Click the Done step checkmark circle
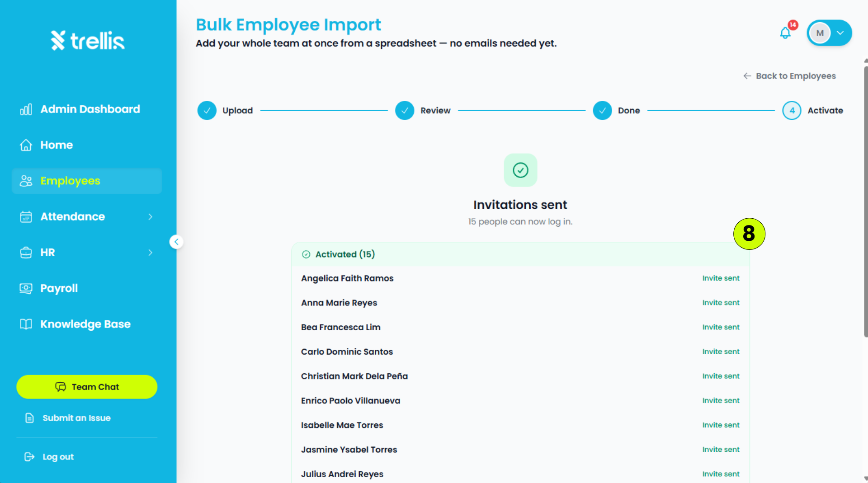868x483 pixels. point(602,110)
